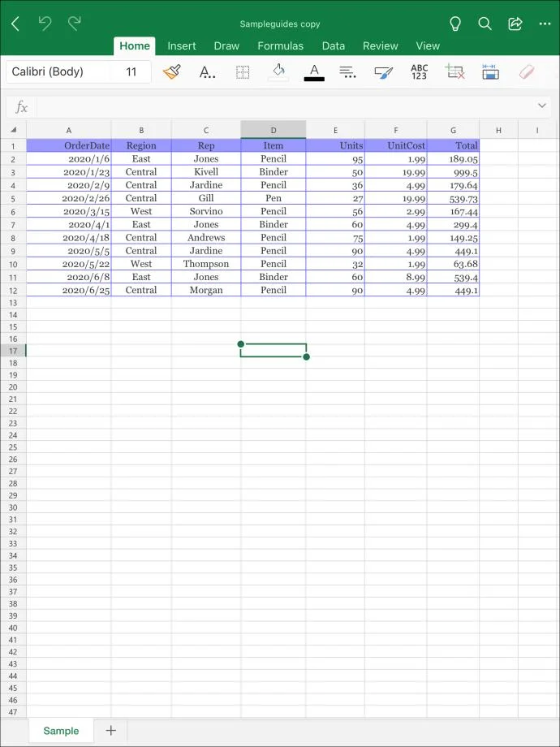Select the Total header cell
Screen dimensions: 560x747
pos(453,146)
